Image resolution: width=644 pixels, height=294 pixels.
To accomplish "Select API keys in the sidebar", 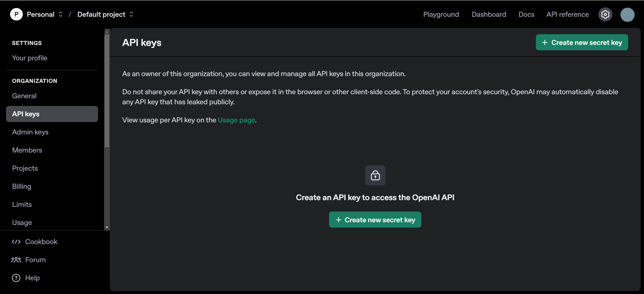I will click(x=52, y=114).
